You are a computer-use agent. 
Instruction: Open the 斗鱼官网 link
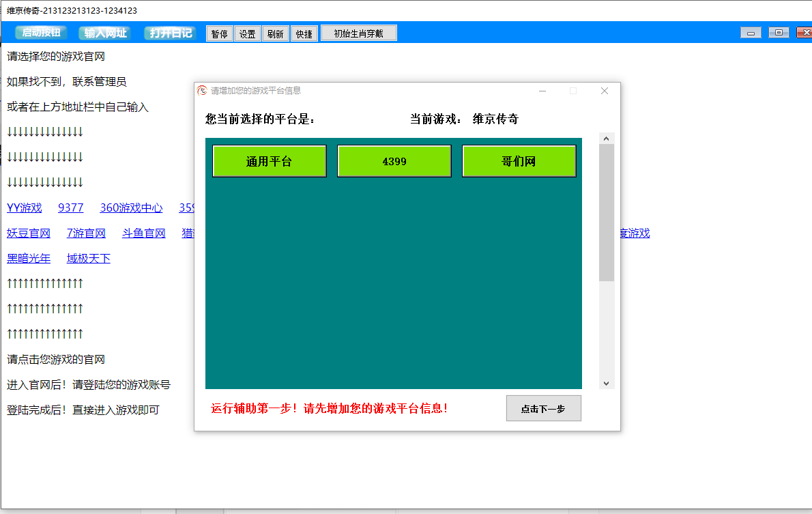[x=143, y=233]
